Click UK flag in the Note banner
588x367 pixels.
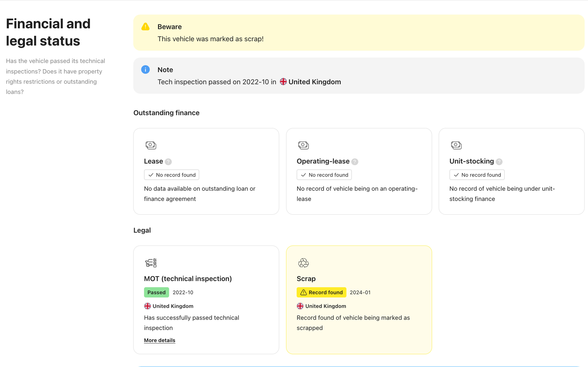(x=283, y=82)
